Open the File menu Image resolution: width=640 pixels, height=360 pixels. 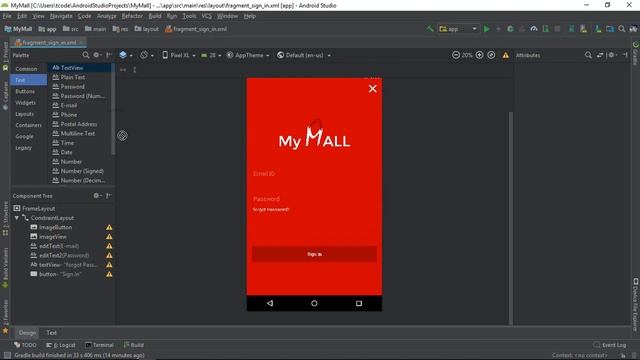click(7, 16)
